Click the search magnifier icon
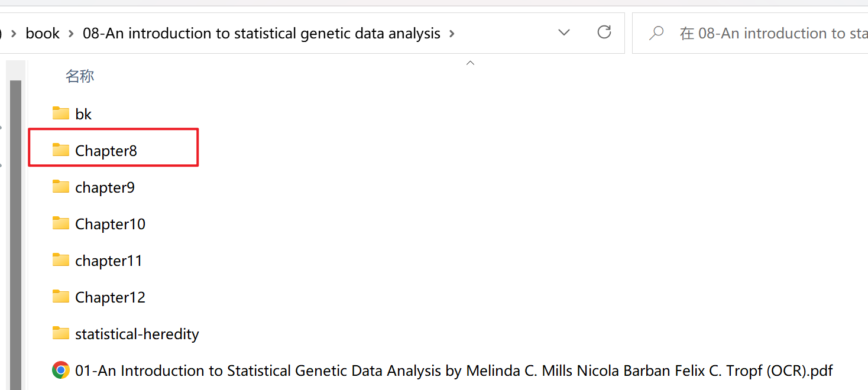The height and width of the screenshot is (390, 868). pos(656,33)
